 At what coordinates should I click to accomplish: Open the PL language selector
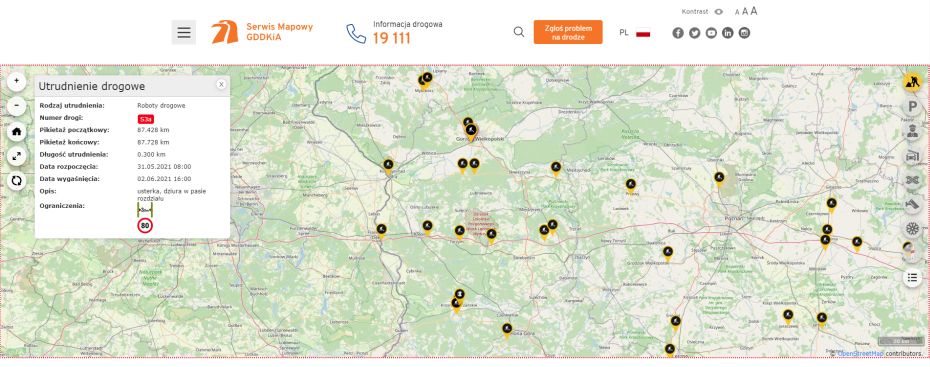[623, 33]
